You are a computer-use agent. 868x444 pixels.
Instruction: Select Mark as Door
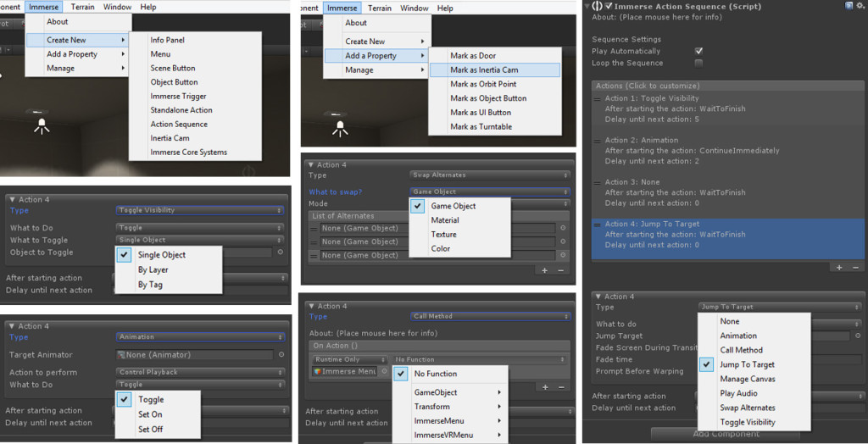click(495, 56)
